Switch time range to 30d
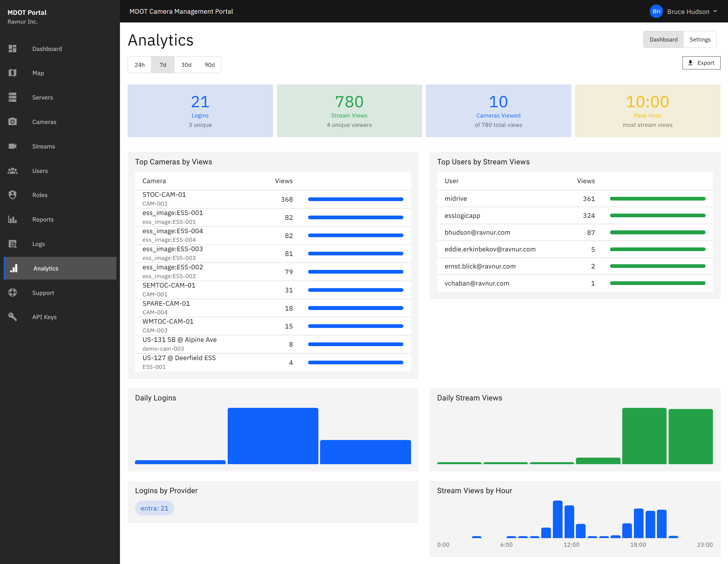 tap(186, 65)
